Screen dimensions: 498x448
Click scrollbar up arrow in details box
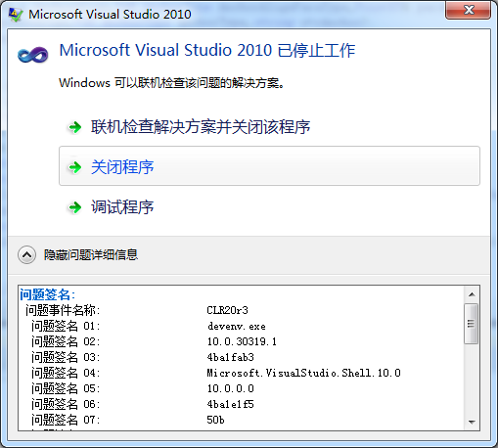coord(472,294)
